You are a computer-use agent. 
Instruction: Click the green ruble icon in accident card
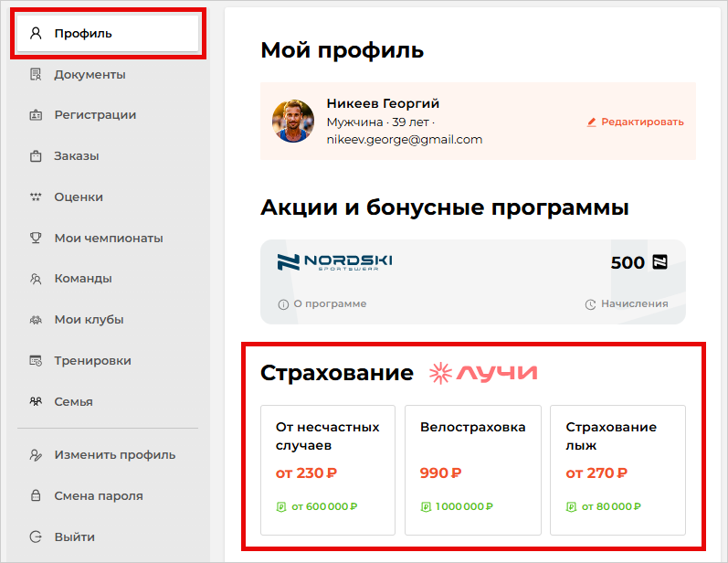point(281,507)
